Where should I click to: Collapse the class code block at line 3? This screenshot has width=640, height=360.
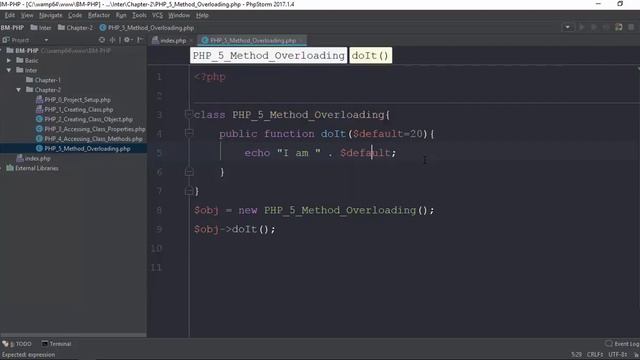click(189, 114)
